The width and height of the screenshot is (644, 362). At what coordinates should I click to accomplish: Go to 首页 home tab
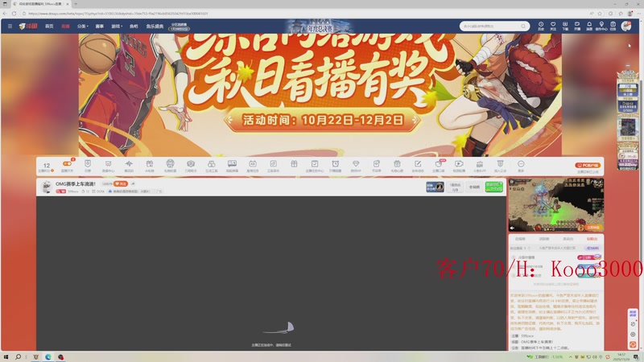click(49, 26)
